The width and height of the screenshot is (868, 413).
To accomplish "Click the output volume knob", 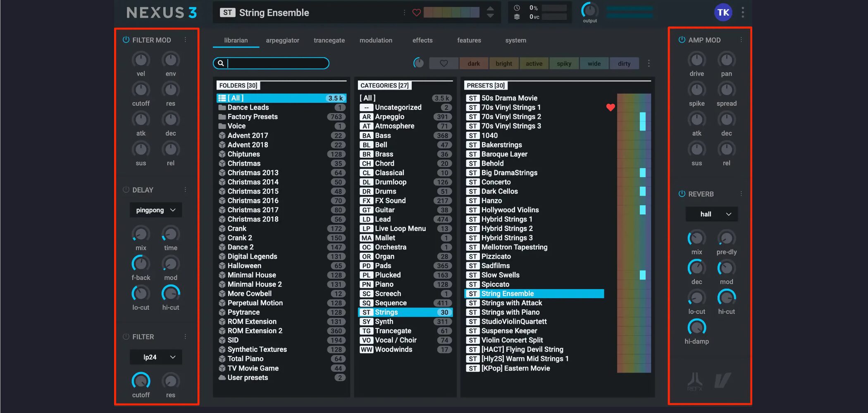I will (590, 10).
